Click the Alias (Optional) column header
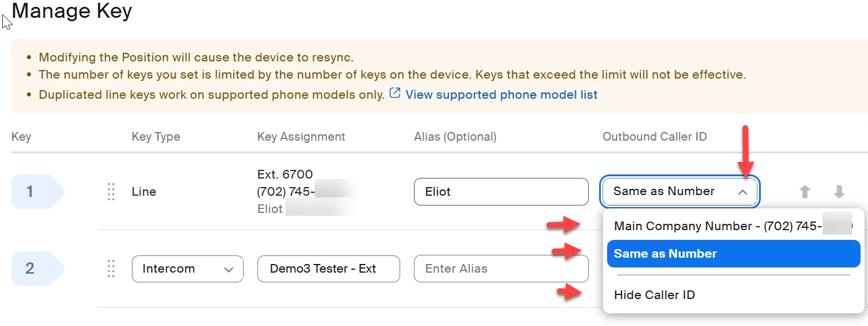Image resolution: width=868 pixels, height=326 pixels. (x=455, y=137)
